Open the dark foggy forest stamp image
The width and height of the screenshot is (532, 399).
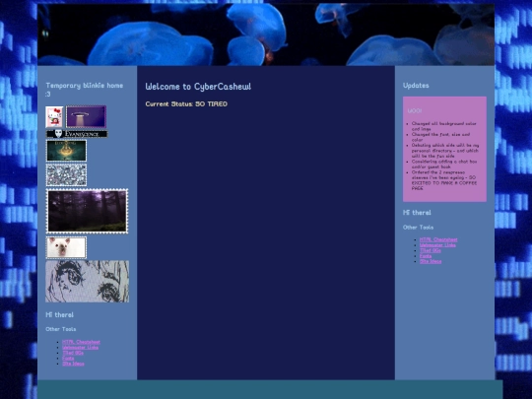[87, 211]
